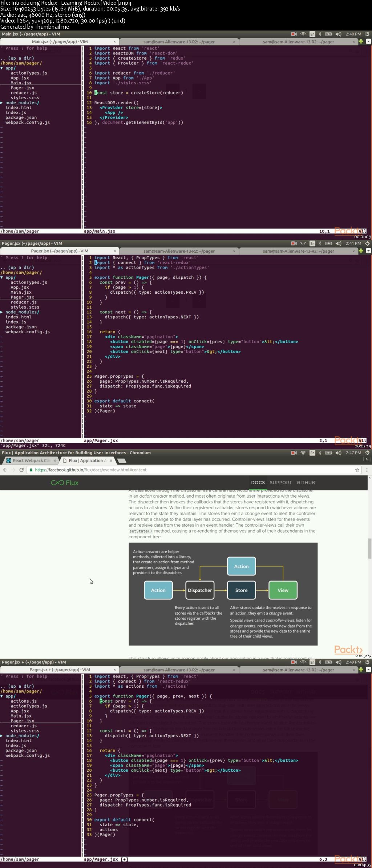Screen dimensions: 372x868
Task: Open GITHUB link in Flux navigation
Action: click(306, 483)
